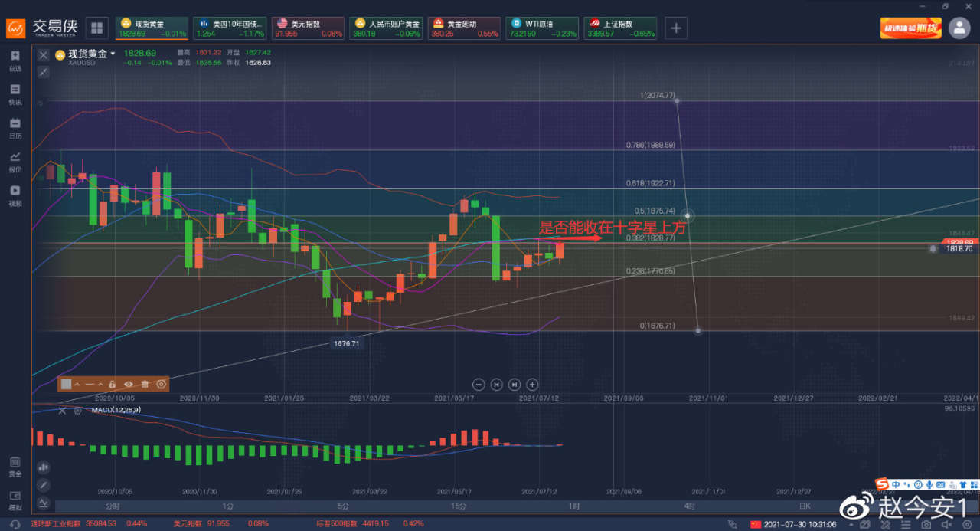Select the drawing tool pin icon
Screen dimensions: 980x531
pyautogui.click(x=44, y=72)
